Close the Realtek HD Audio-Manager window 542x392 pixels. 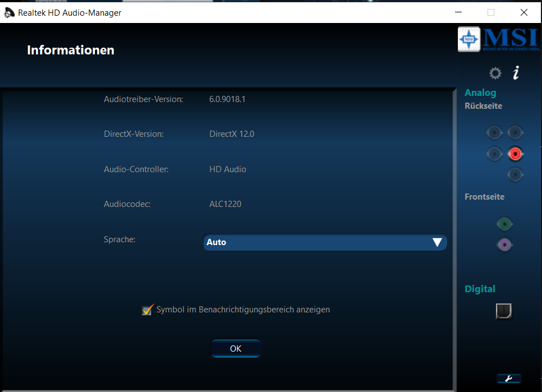[x=523, y=12]
